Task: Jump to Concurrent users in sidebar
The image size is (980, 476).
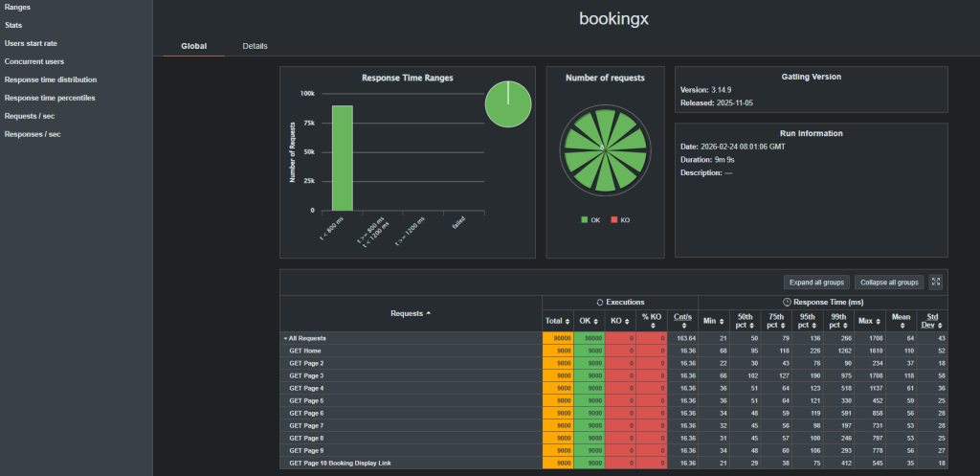Action: 34,61
